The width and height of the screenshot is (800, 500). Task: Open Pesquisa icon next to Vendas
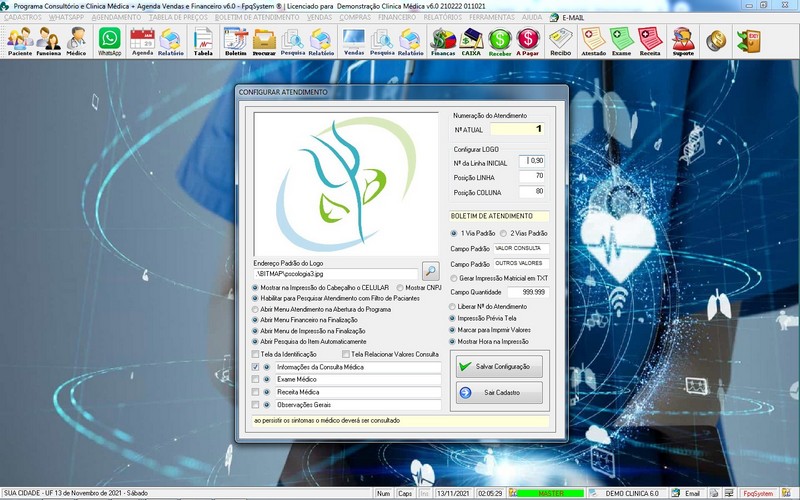(x=382, y=41)
